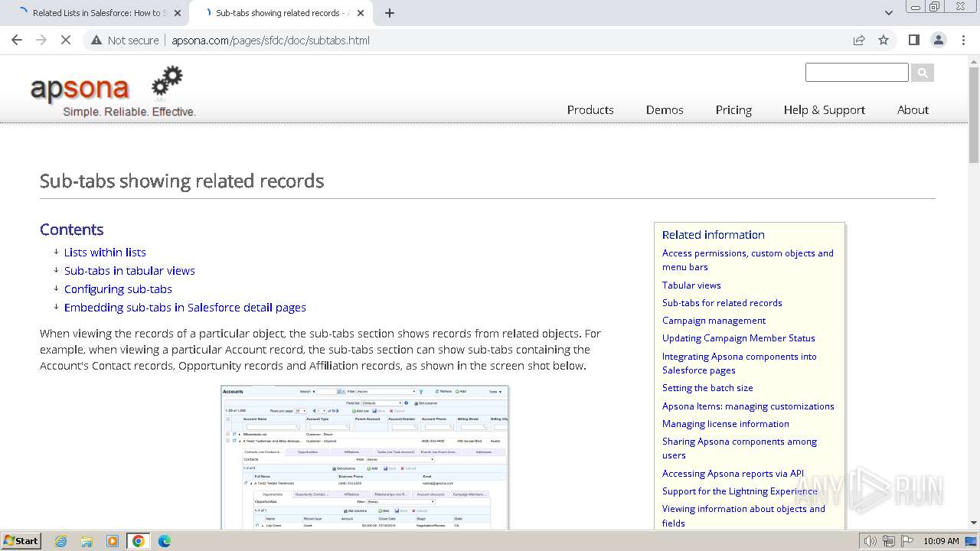
Task: Open Apsona Items: managing customizations link
Action: coord(748,406)
